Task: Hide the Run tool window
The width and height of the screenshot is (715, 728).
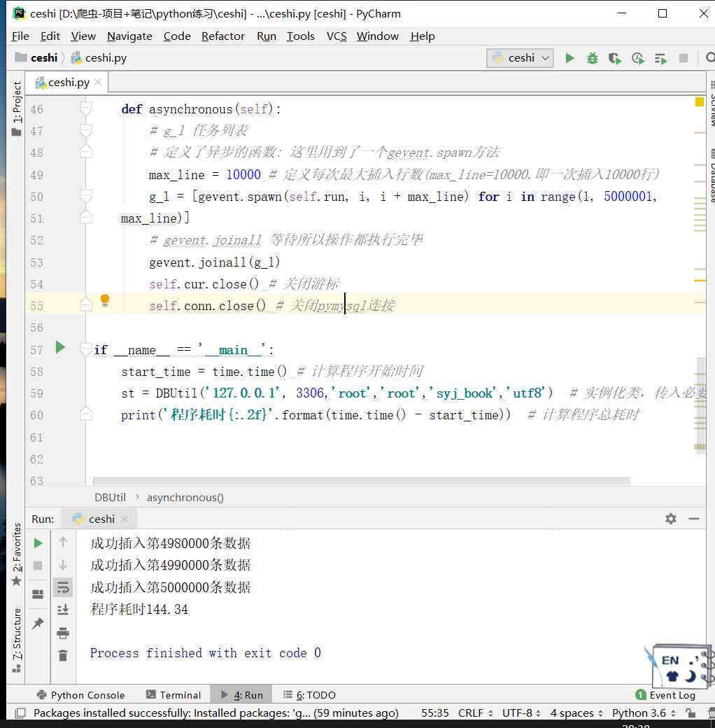Action: click(x=694, y=519)
